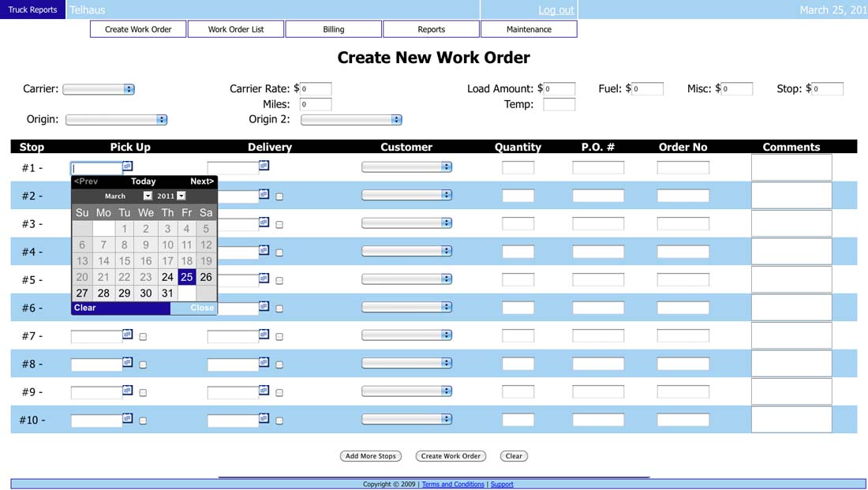Viewport: 868px width, 490px height.
Task: Open the Billing menu item
Action: tap(334, 29)
